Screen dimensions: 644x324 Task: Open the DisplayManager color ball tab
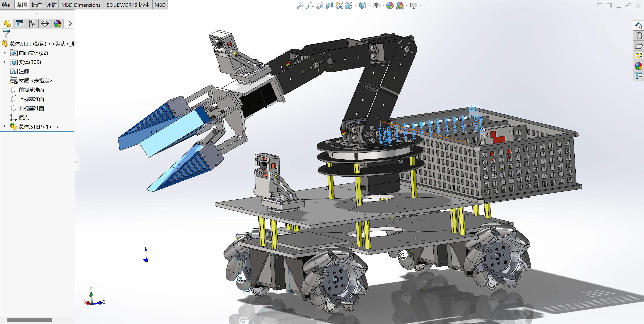pyautogui.click(x=57, y=23)
